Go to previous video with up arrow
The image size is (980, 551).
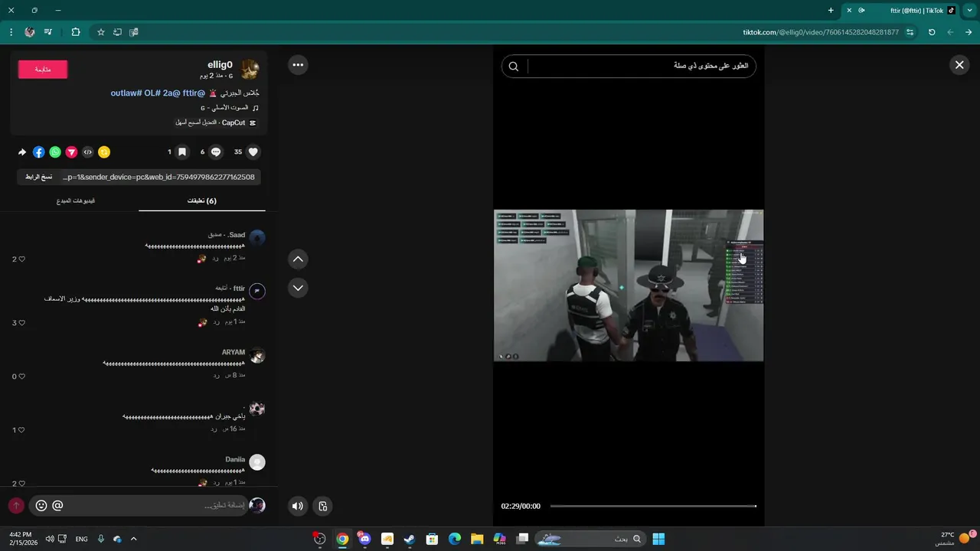coord(298,259)
